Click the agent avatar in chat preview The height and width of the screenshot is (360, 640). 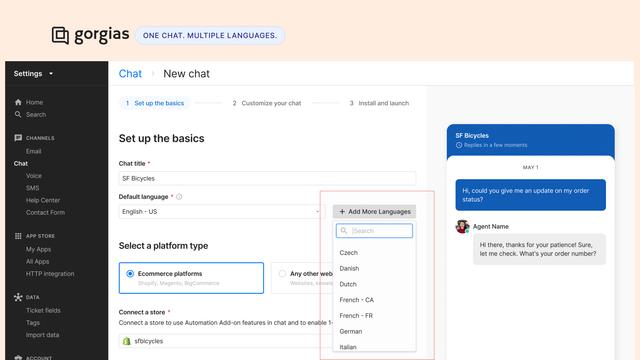(x=462, y=227)
